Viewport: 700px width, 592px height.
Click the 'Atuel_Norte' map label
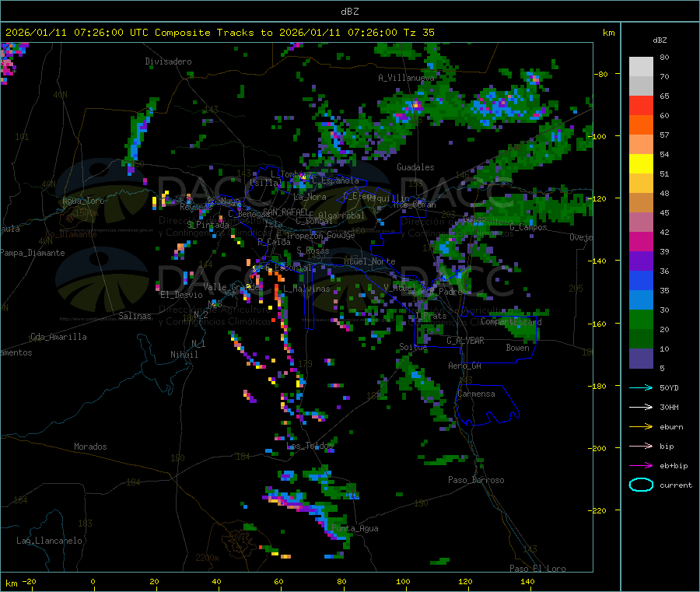click(369, 261)
